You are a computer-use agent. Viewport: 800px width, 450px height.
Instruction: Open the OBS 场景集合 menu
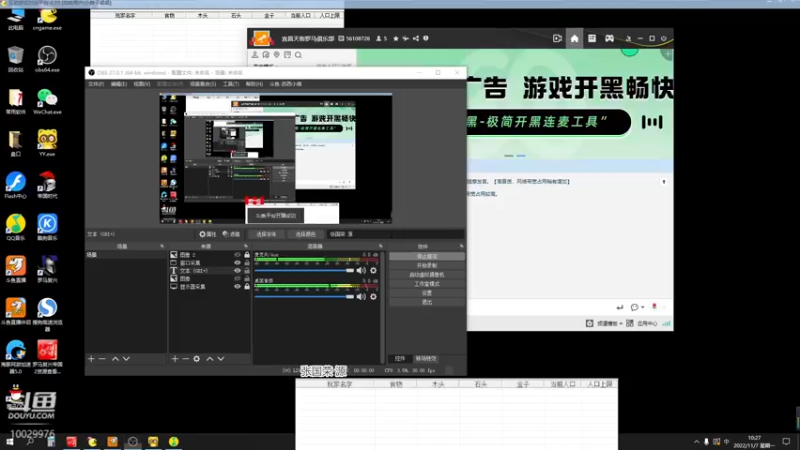(x=203, y=84)
